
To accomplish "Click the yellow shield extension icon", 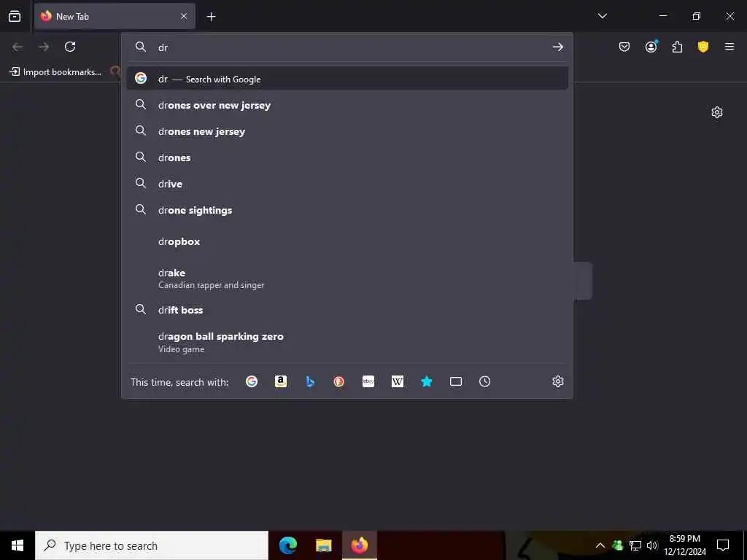I will click(x=703, y=47).
